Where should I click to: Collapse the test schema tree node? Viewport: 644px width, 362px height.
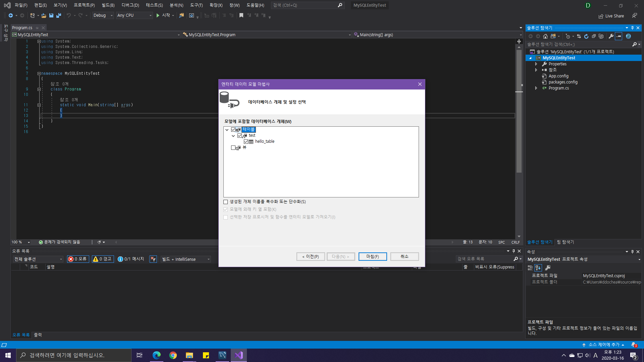tap(233, 136)
